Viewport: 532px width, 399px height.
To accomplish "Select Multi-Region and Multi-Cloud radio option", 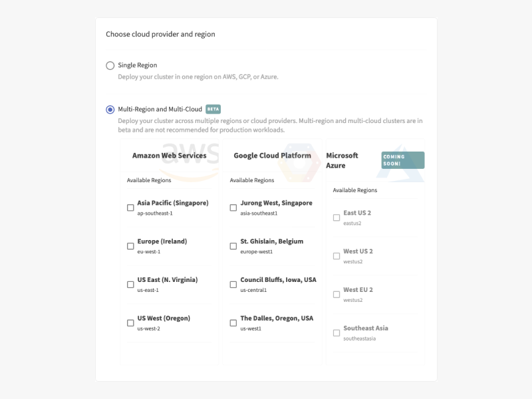I will coord(110,110).
